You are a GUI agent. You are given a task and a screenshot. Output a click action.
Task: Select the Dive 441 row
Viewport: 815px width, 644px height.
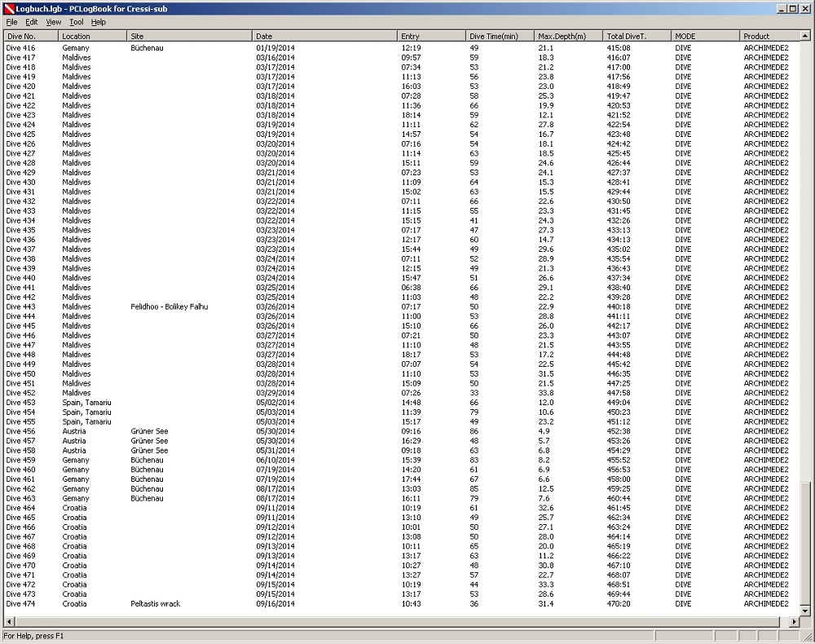402,288
